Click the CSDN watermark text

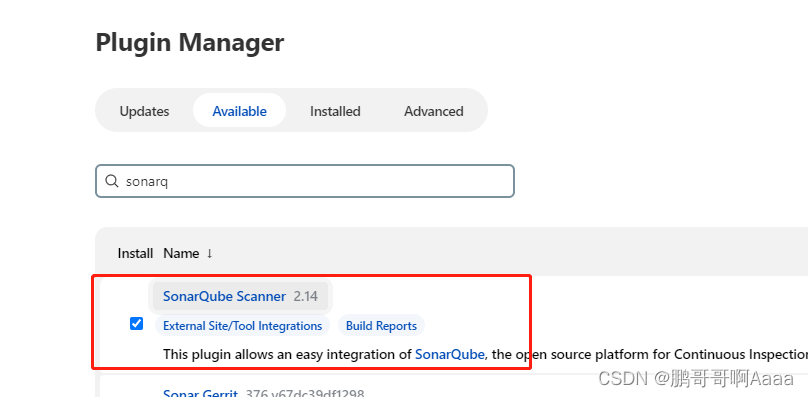pos(696,378)
